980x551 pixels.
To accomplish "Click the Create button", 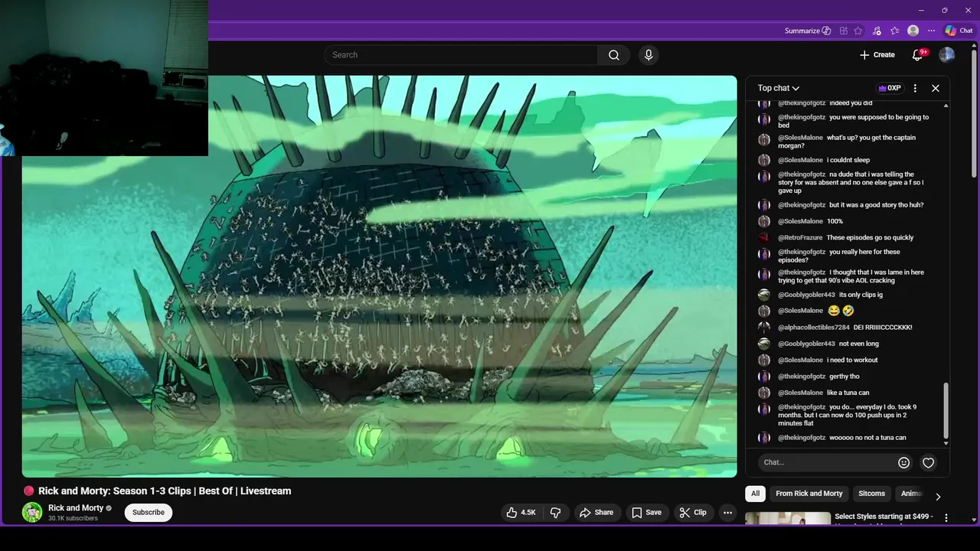I will point(877,55).
